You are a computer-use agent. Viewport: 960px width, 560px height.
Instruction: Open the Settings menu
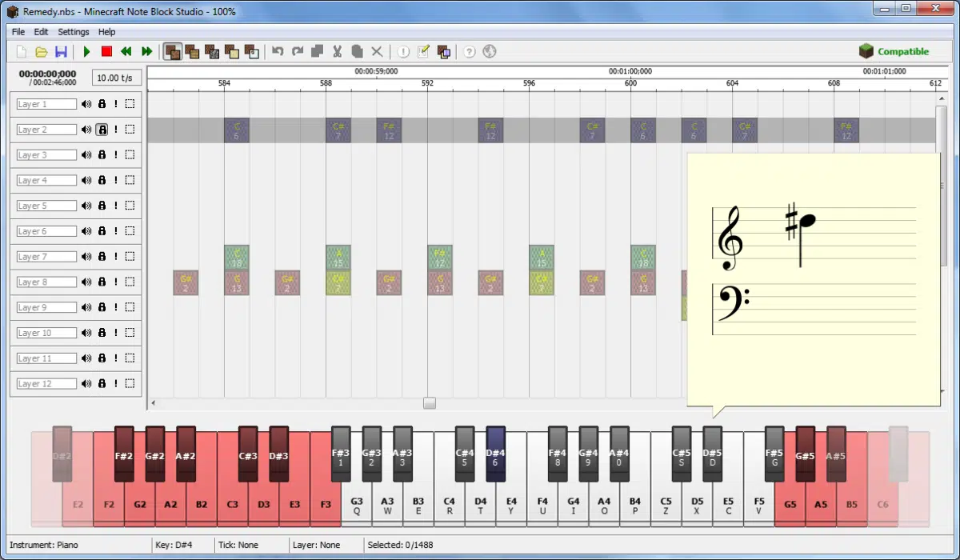pos(74,32)
